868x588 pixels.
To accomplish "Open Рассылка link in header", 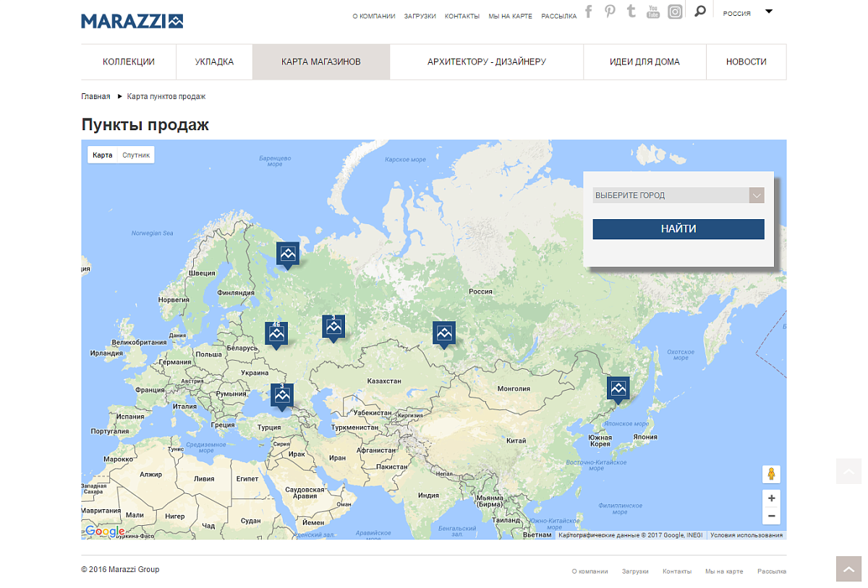I will [x=559, y=16].
